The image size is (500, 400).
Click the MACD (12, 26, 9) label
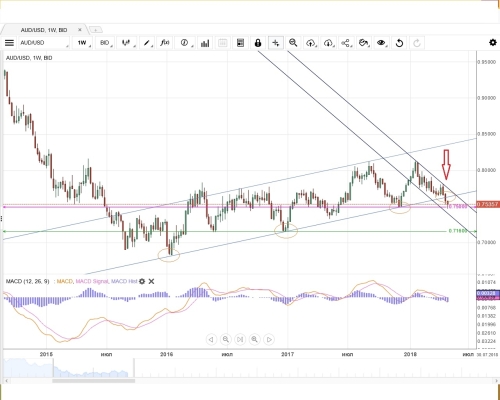click(27, 281)
